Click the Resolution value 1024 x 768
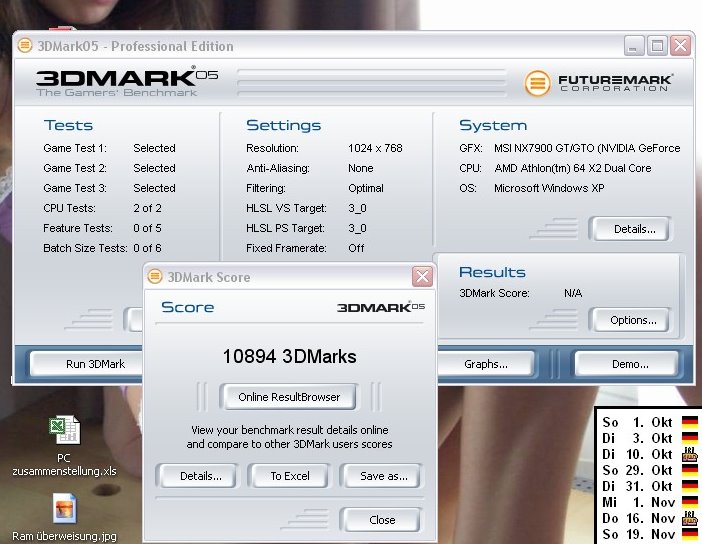Viewport: 702px width, 544px height. click(x=375, y=148)
